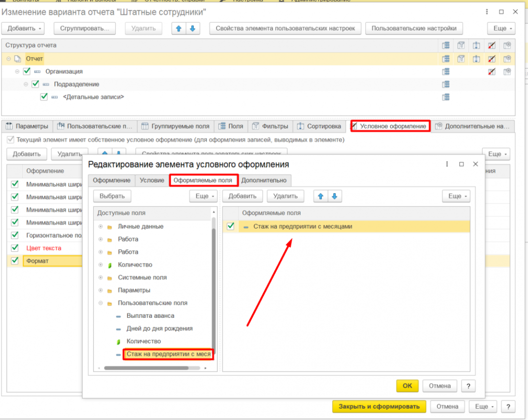Confirm dialog with OK button
The width and height of the screenshot is (528, 420).
pos(407,386)
